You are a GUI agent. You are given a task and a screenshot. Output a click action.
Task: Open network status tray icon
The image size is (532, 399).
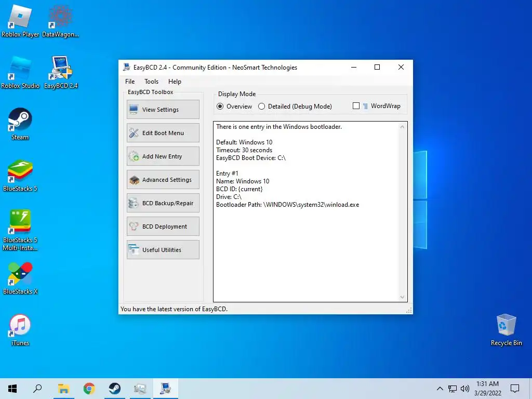(x=453, y=389)
